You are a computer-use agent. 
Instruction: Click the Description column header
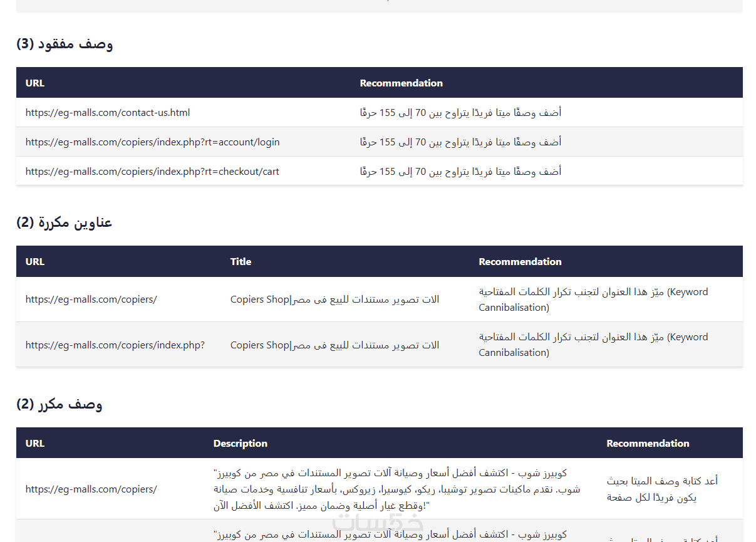point(241,443)
